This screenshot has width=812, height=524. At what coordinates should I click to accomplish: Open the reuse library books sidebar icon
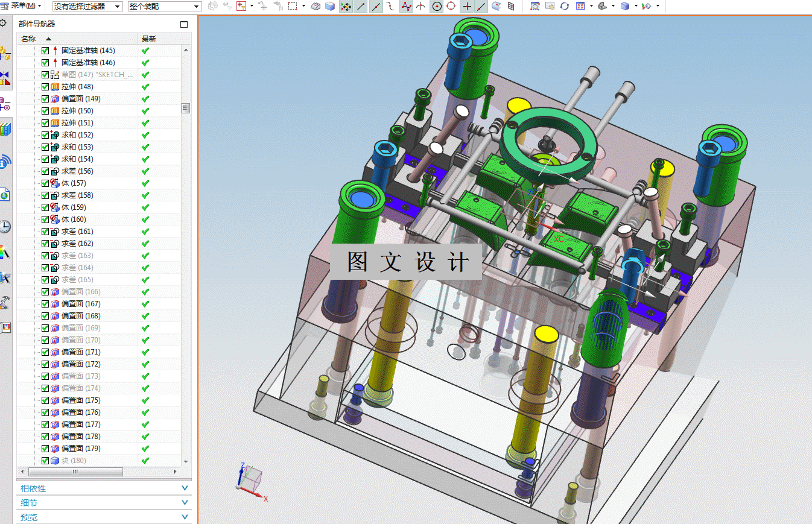(x=5, y=130)
